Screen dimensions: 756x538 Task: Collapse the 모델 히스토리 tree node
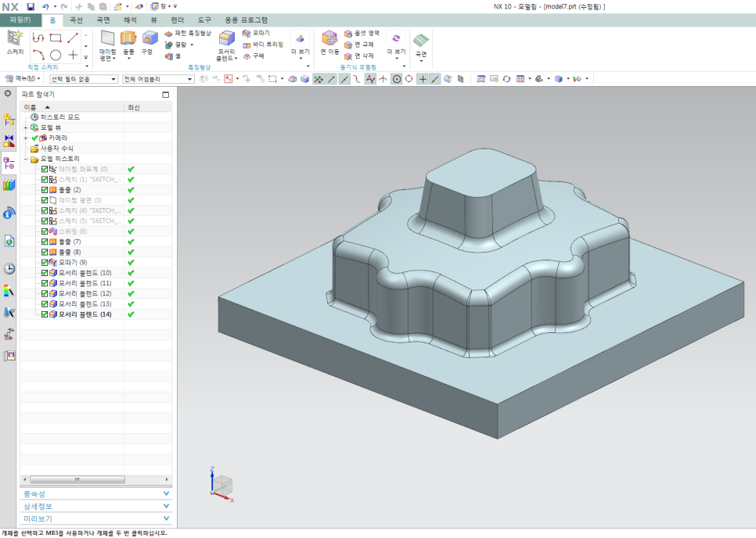[26, 159]
